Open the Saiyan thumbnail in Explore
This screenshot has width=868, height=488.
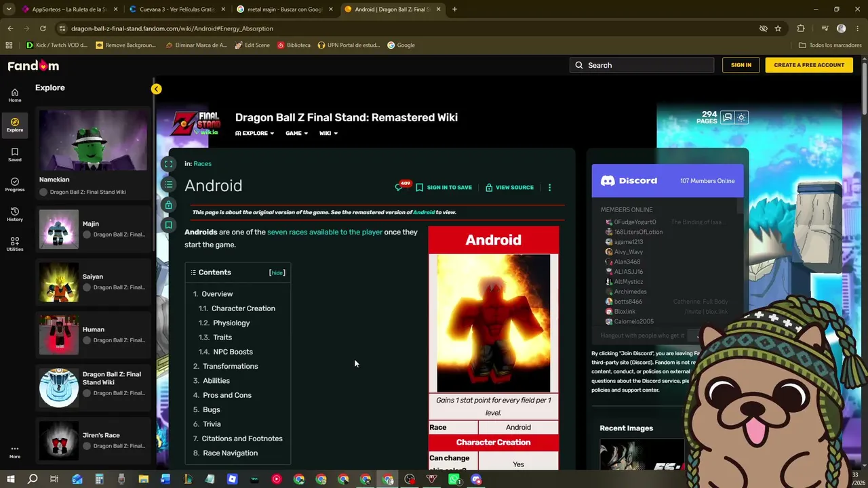[x=59, y=282]
